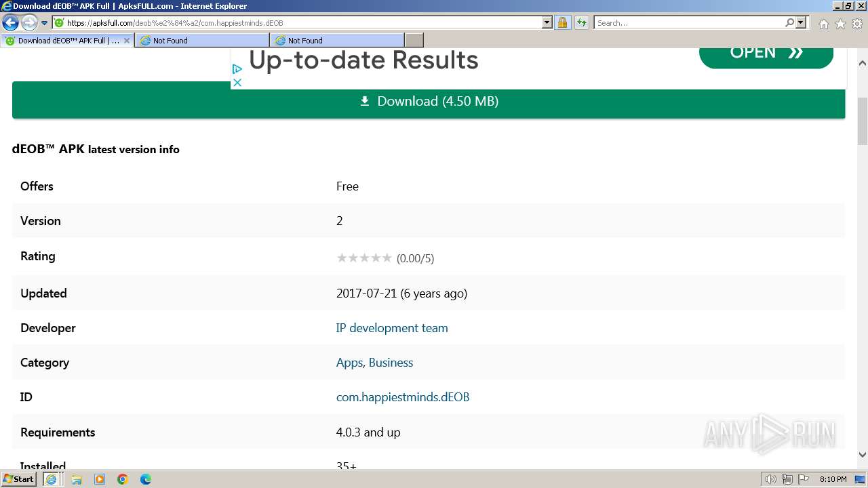Click the page scrollbar down arrow
868x488 pixels.
[863, 455]
